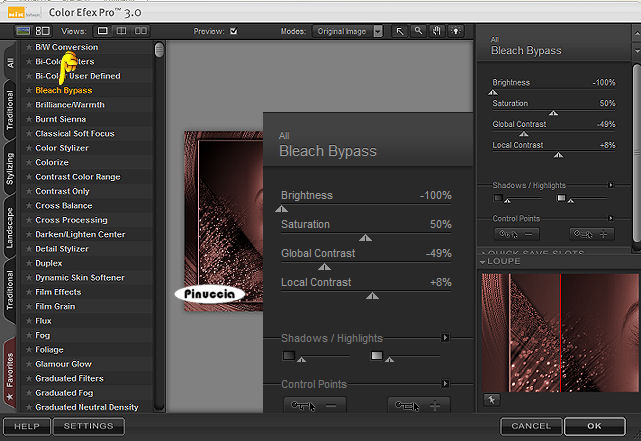This screenshot has width=641, height=441.
Task: Select the Classical Soft Focus filter
Action: click(x=75, y=134)
